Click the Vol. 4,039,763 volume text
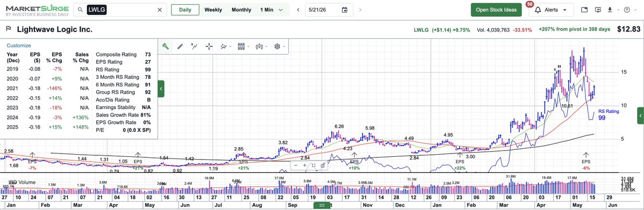This screenshot has height=210, width=644. coord(493,30)
